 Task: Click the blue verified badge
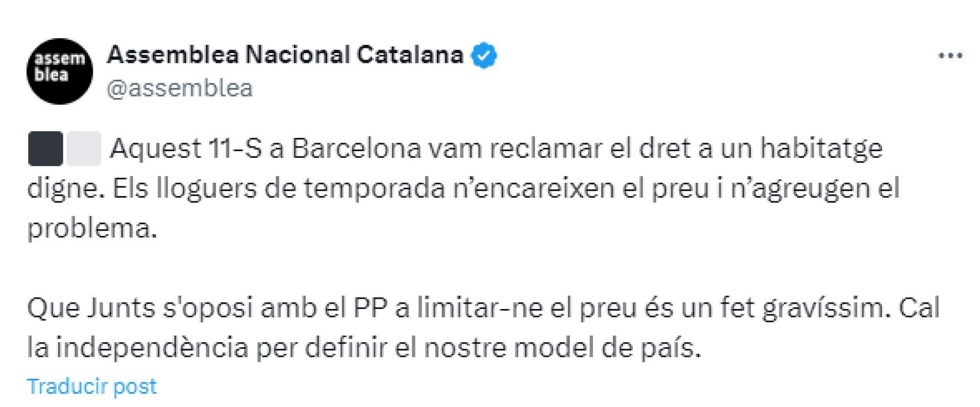pos(483,56)
